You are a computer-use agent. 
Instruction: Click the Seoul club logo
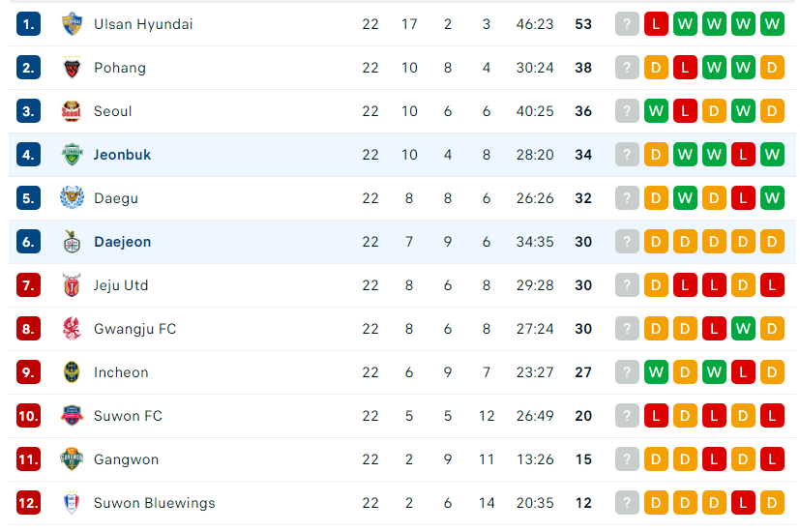point(72,111)
